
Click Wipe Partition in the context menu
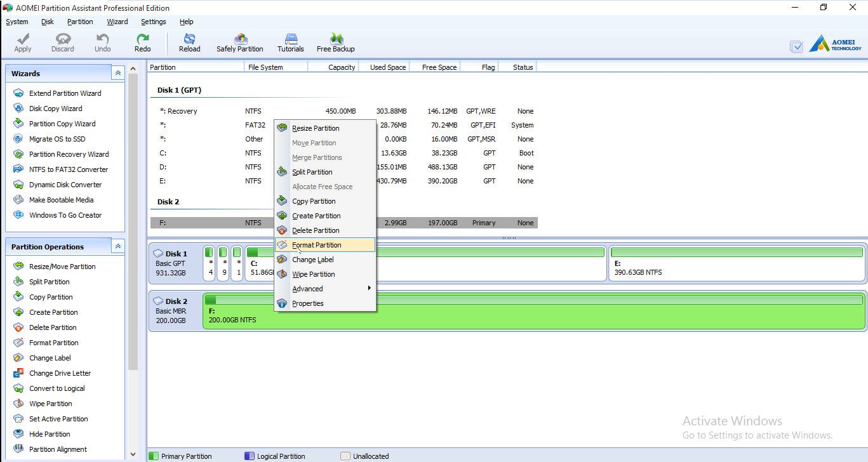pyautogui.click(x=313, y=274)
